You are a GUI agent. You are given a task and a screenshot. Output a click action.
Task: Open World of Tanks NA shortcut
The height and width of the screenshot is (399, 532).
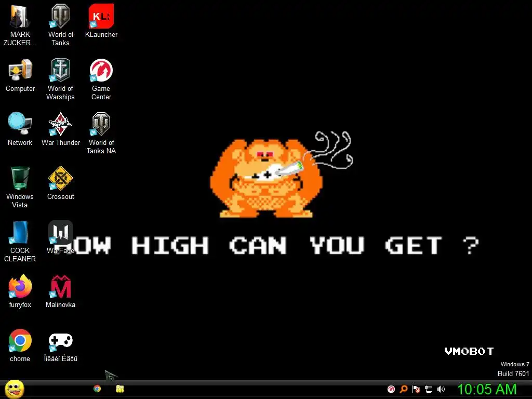point(101,124)
